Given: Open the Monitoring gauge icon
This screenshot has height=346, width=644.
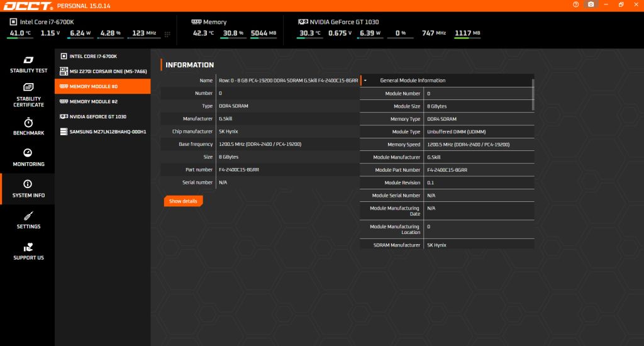Looking at the screenshot, I should [x=28, y=152].
